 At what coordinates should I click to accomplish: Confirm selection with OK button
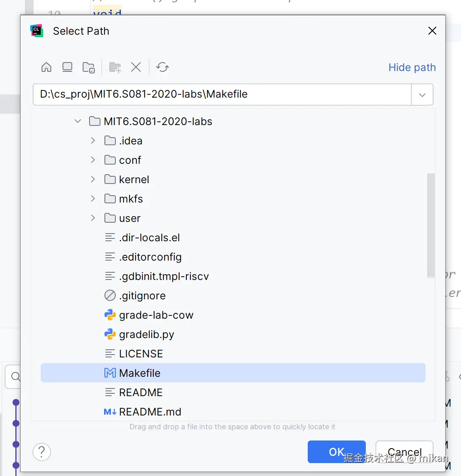click(x=336, y=452)
